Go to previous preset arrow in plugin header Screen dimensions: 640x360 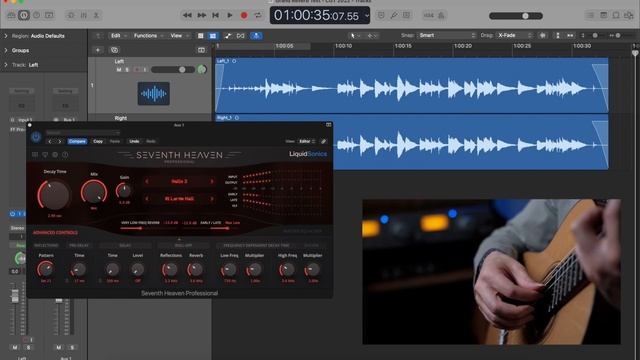[50, 142]
